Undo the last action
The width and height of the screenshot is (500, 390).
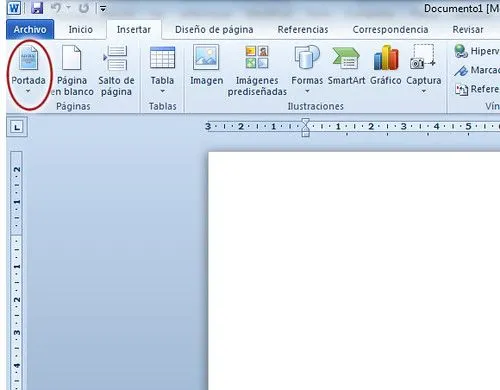[56, 8]
